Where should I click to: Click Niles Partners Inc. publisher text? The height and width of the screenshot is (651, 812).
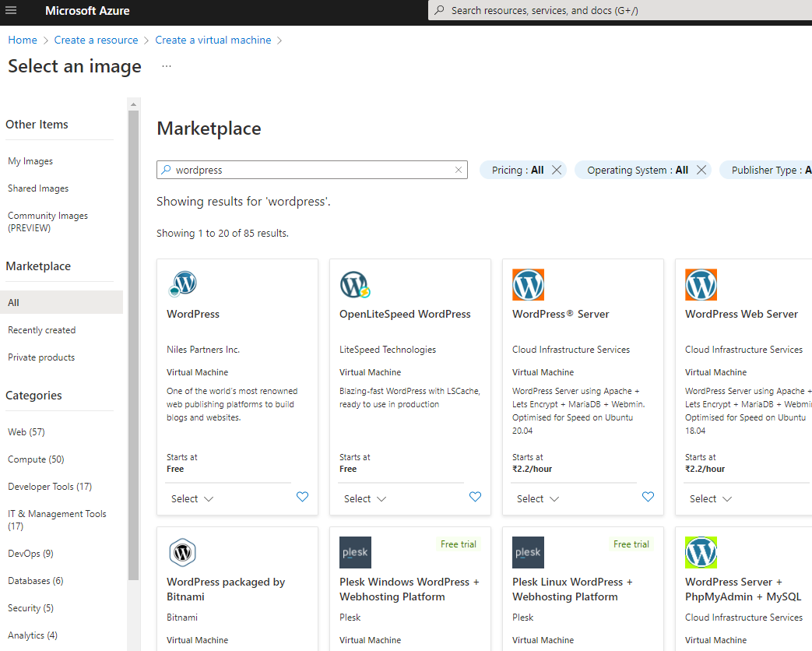203,350
